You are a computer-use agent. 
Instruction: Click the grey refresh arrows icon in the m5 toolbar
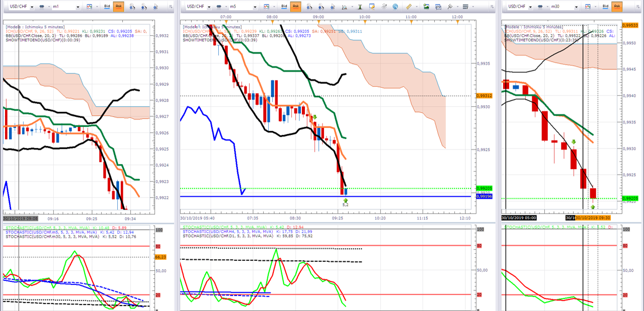(384, 7)
